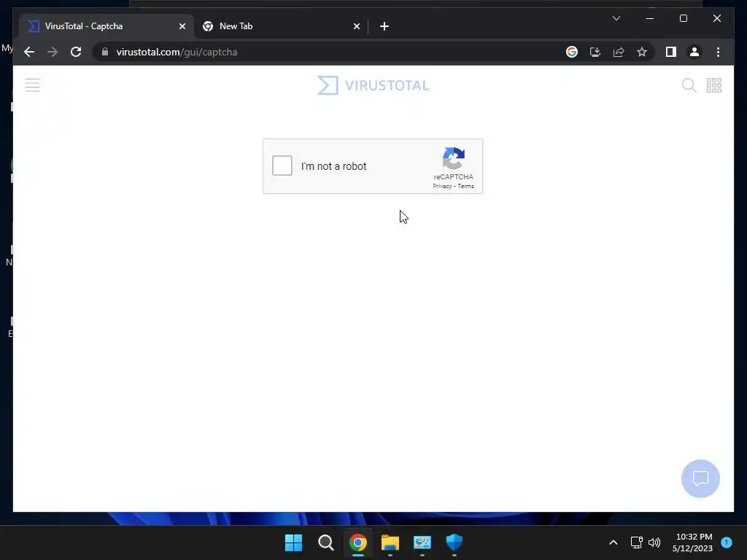747x560 pixels.
Task: Open the chat bubble widget
Action: pyautogui.click(x=700, y=478)
